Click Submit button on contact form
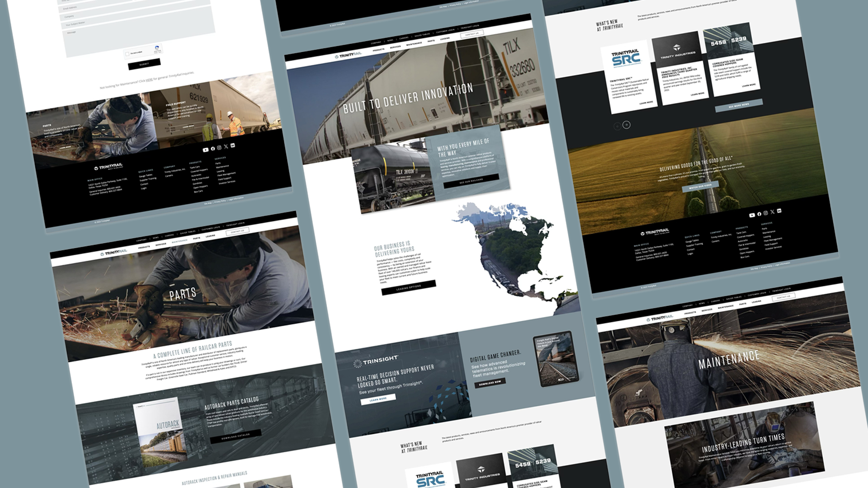Screen dimensions: 868x488 (144, 64)
